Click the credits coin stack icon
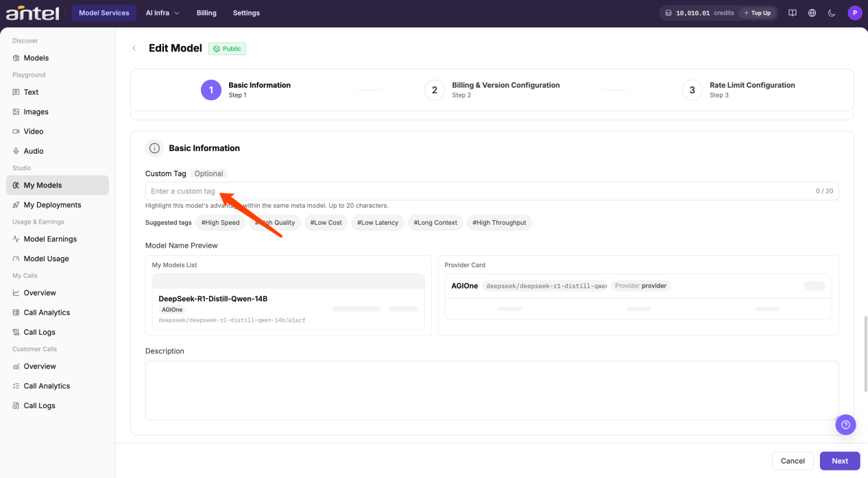 pyautogui.click(x=669, y=13)
